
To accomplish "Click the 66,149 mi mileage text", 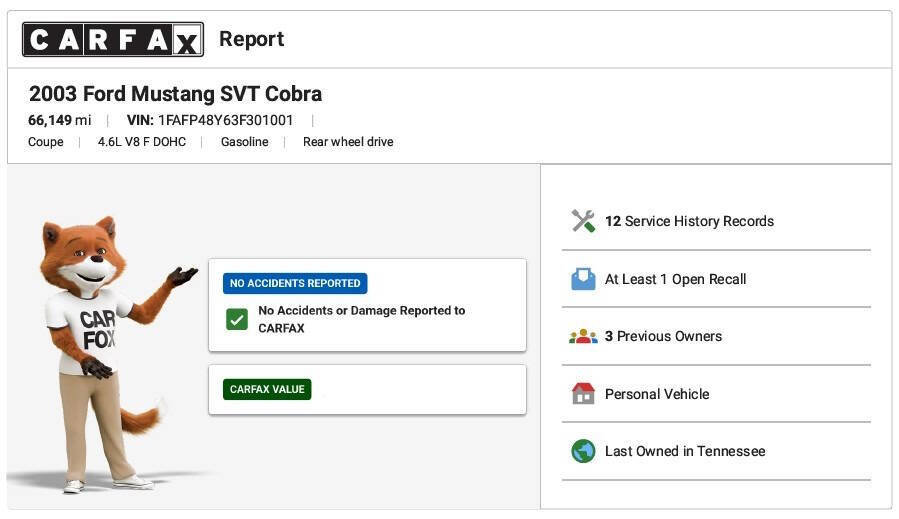I will tap(60, 120).
